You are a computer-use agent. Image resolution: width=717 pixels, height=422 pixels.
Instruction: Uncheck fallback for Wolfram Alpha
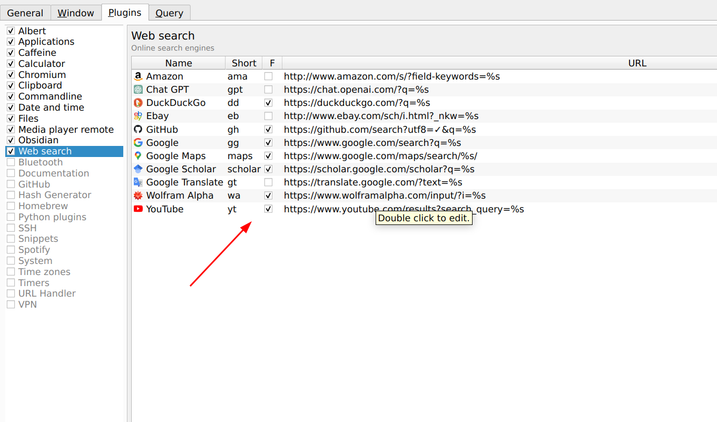(268, 196)
